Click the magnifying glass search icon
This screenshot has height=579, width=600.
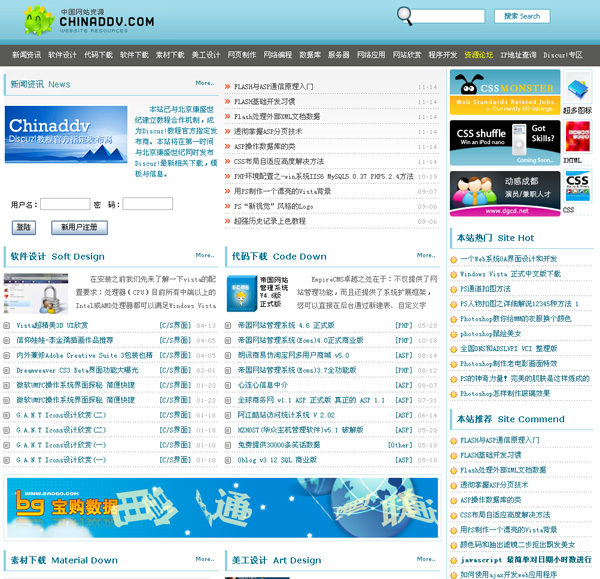404,16
